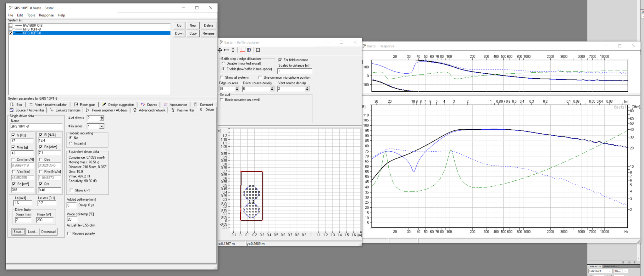This screenshot has width=644, height=276.
Task: Adjust # of drivers spinner arrows
Action: [102, 118]
